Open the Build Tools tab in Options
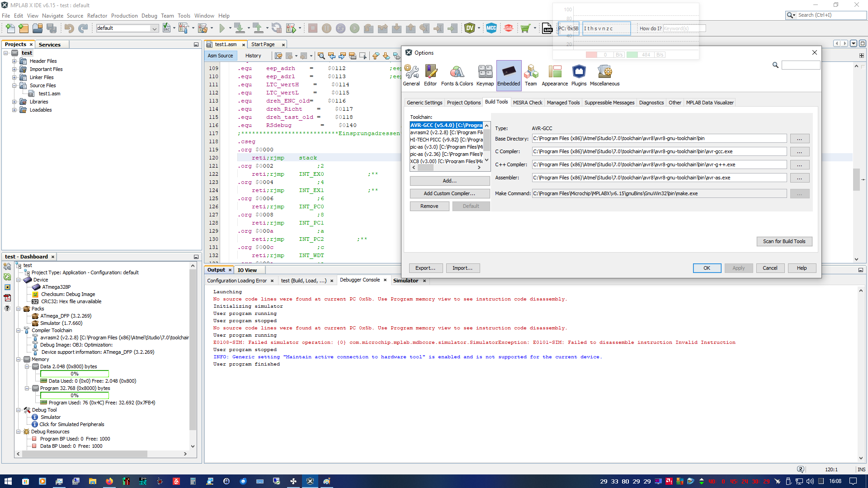This screenshot has height=488, width=868. tap(496, 102)
